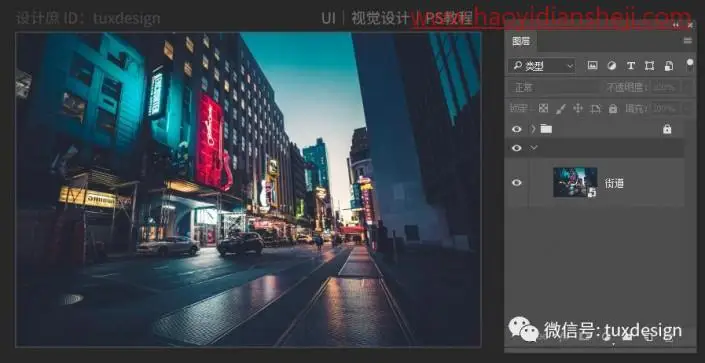This screenshot has height=363, width=705.
Task: Open the 正常 blend mode dropdown
Action: [554, 87]
